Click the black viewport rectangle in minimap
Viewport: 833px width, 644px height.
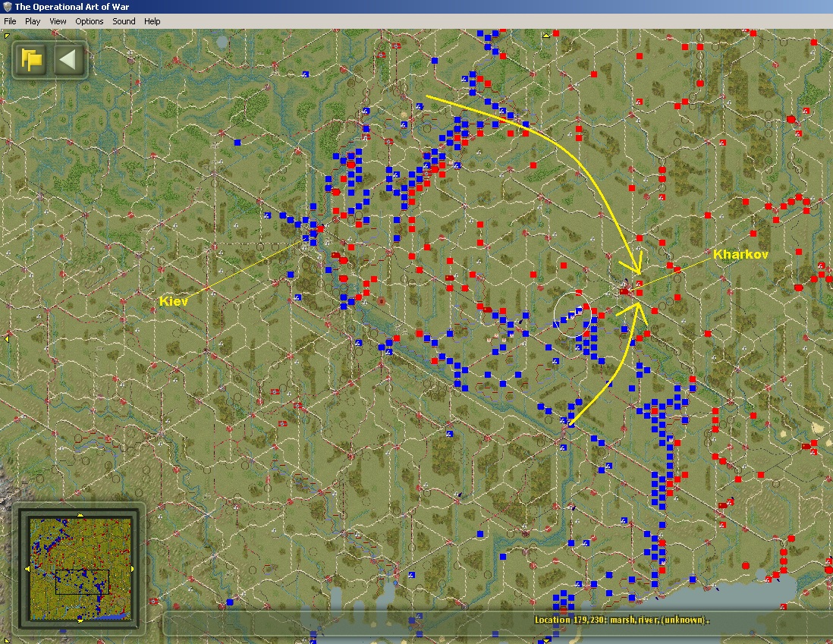(x=83, y=582)
